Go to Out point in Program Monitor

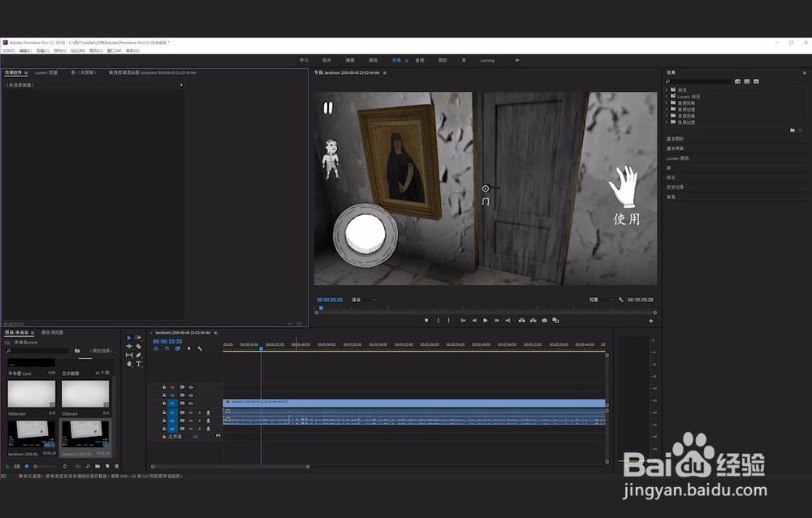(x=508, y=321)
